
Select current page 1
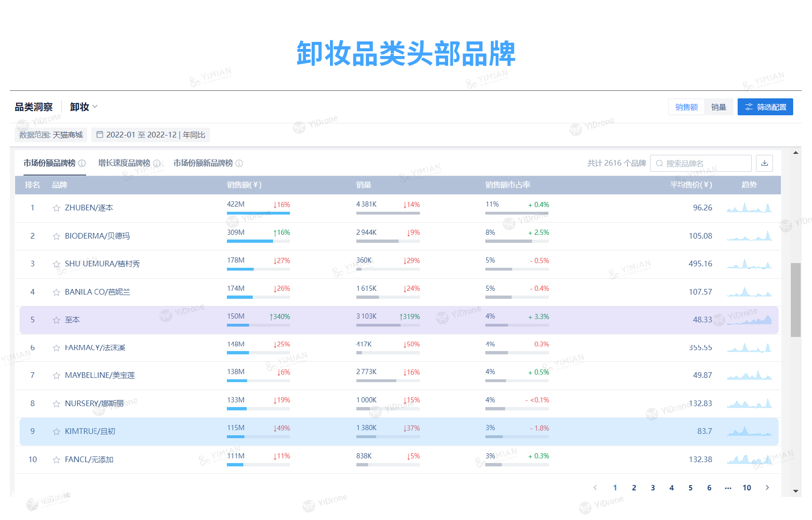tap(615, 488)
